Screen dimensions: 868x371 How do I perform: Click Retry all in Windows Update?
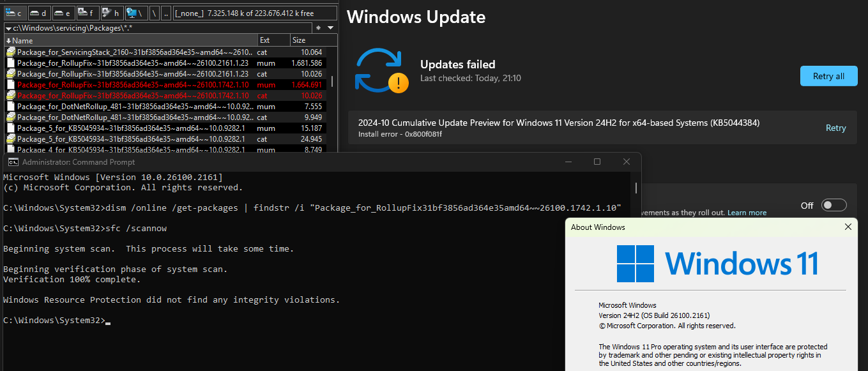828,76
